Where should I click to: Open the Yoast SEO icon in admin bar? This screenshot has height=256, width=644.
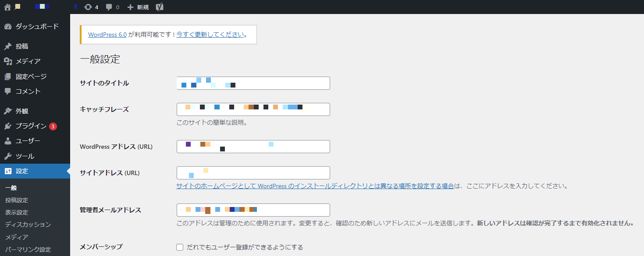160,7
